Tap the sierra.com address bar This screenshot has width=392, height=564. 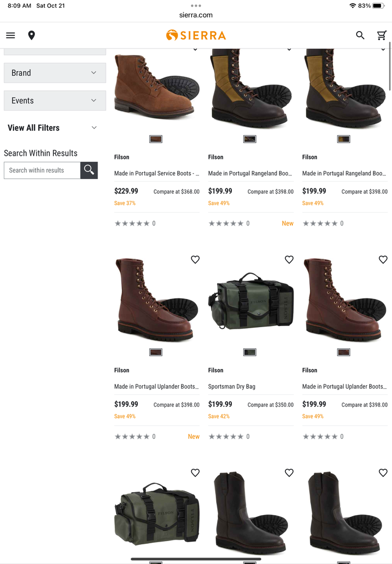[x=196, y=15]
